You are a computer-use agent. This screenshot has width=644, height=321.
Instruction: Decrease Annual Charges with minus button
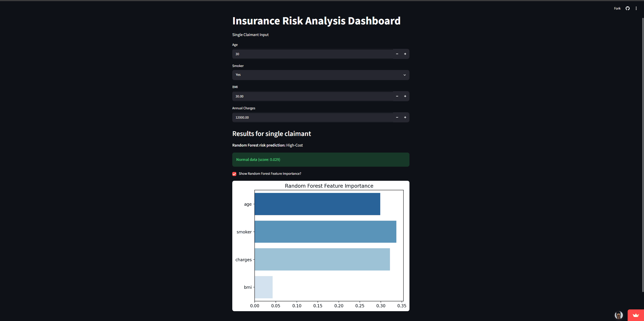tap(397, 117)
